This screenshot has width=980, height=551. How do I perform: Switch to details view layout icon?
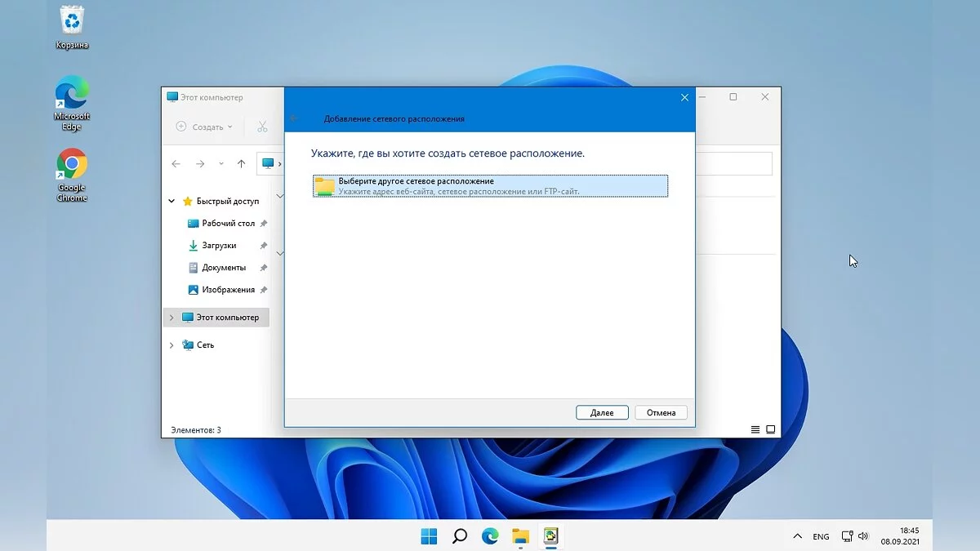click(x=755, y=429)
